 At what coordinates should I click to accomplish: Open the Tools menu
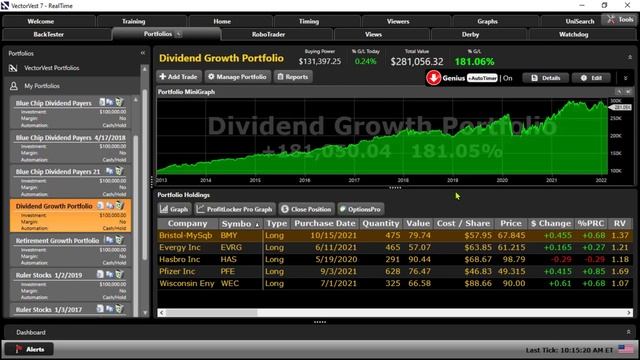click(x=620, y=20)
